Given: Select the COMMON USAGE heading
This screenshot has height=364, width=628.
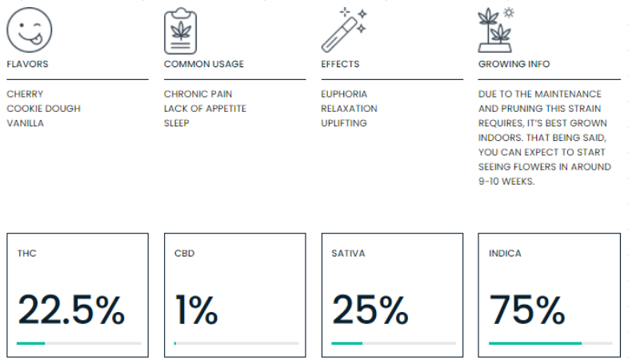Looking at the screenshot, I should coord(204,64).
